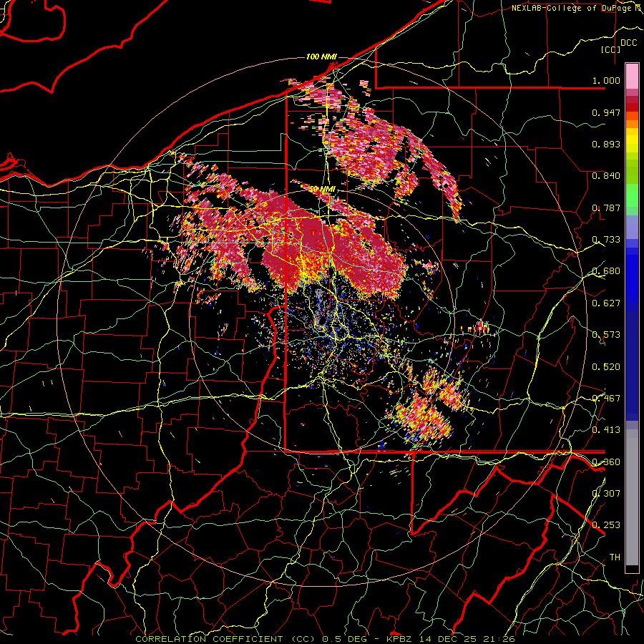
Task: Select the 0.520 scale value
Action: (606, 366)
